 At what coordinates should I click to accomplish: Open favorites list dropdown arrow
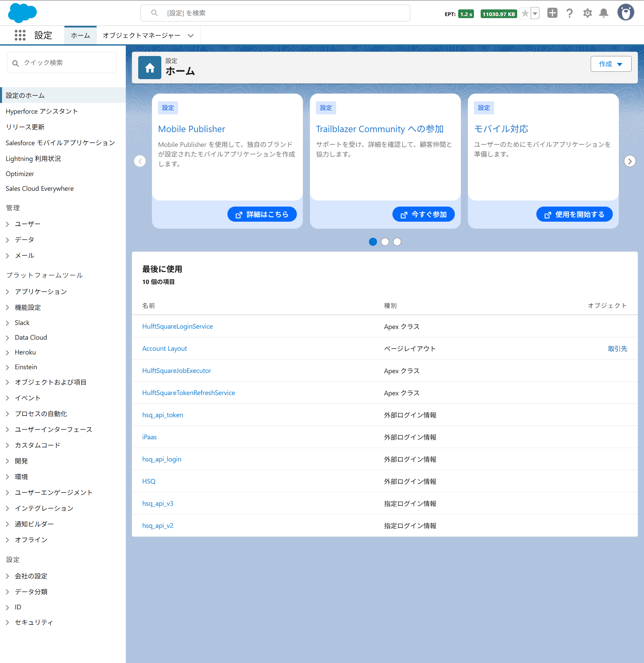[x=535, y=13]
